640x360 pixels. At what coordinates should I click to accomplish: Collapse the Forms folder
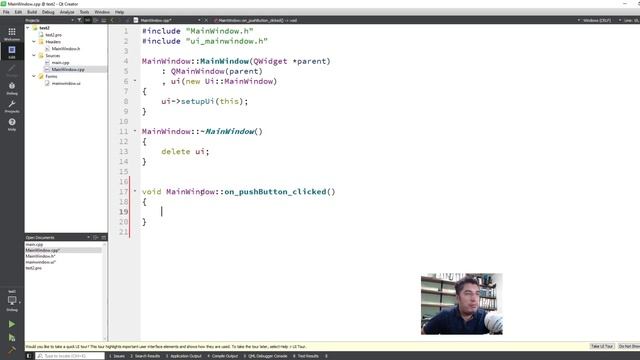pyautogui.click(x=34, y=76)
